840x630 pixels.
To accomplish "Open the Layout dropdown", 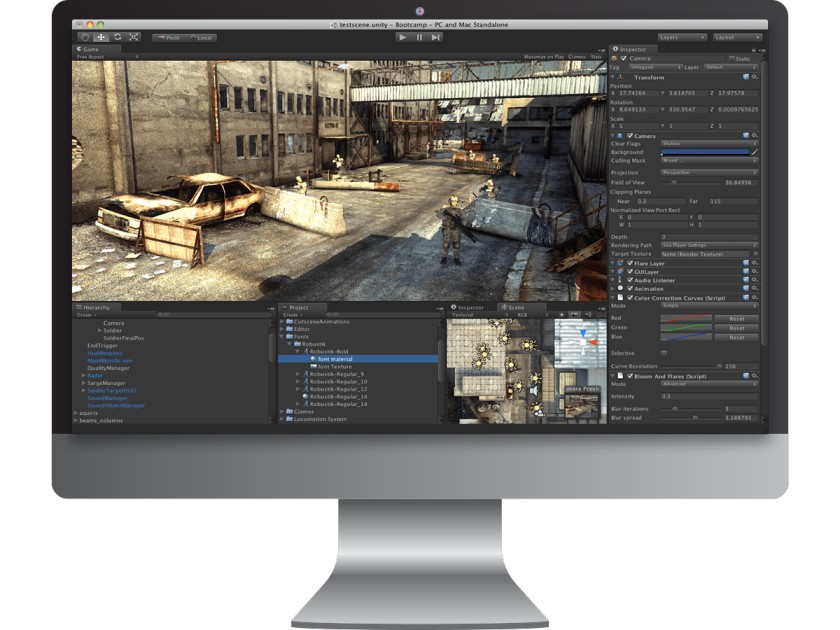I will click(737, 38).
